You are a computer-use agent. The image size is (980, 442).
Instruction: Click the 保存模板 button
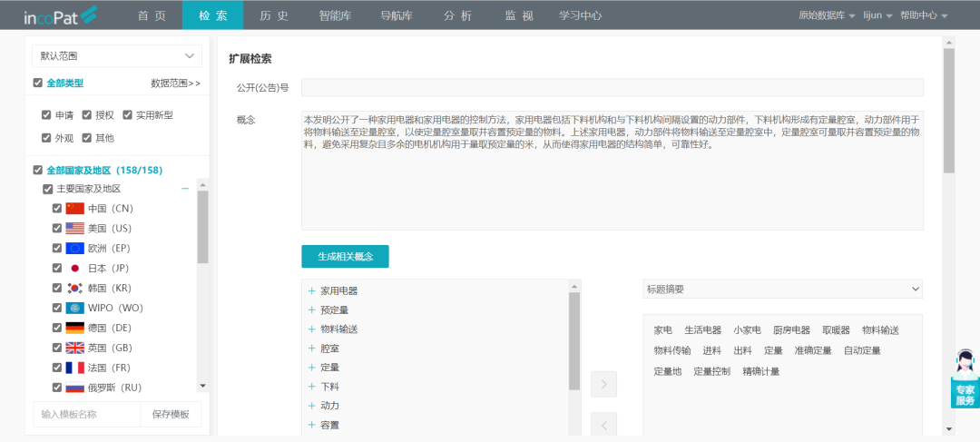click(171, 414)
